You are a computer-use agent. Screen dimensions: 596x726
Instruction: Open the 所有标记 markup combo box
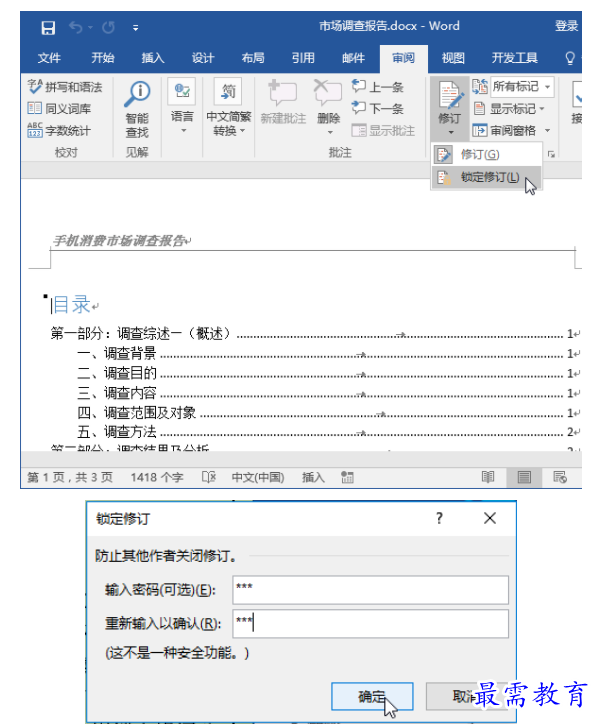coord(522,87)
